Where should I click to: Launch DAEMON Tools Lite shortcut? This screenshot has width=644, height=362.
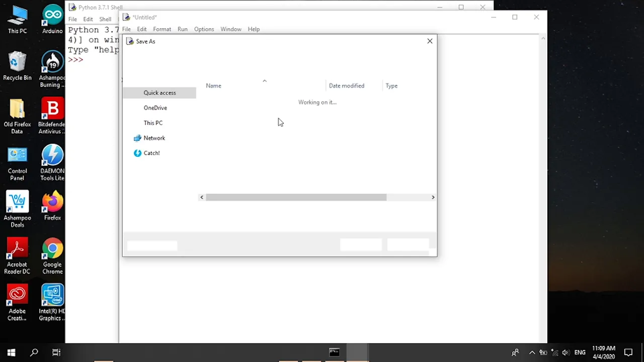pyautogui.click(x=52, y=163)
